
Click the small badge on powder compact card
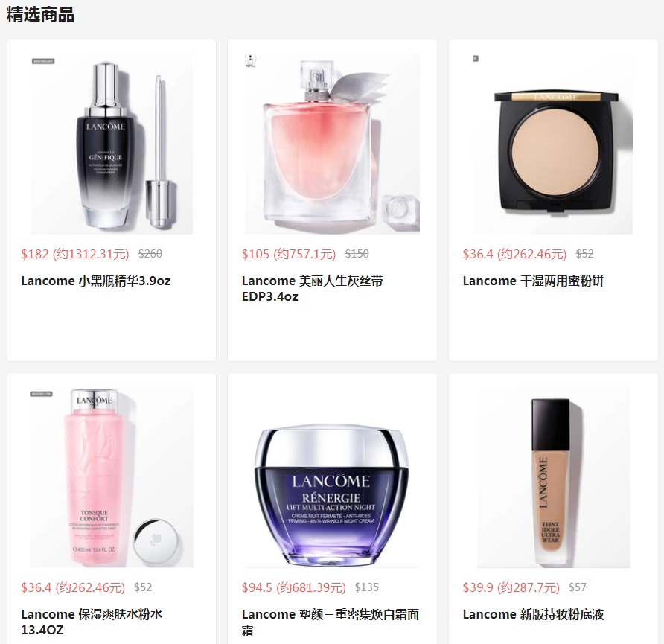(x=476, y=58)
